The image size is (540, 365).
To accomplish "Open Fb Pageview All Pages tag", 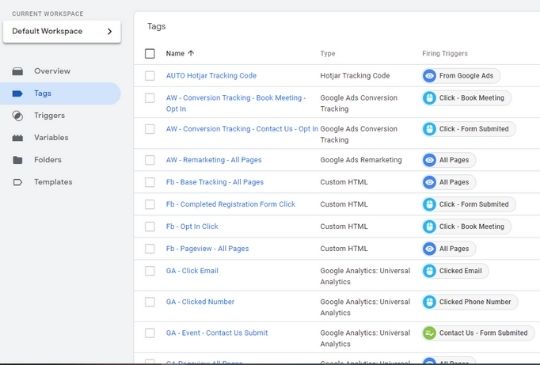I will pyautogui.click(x=207, y=249).
